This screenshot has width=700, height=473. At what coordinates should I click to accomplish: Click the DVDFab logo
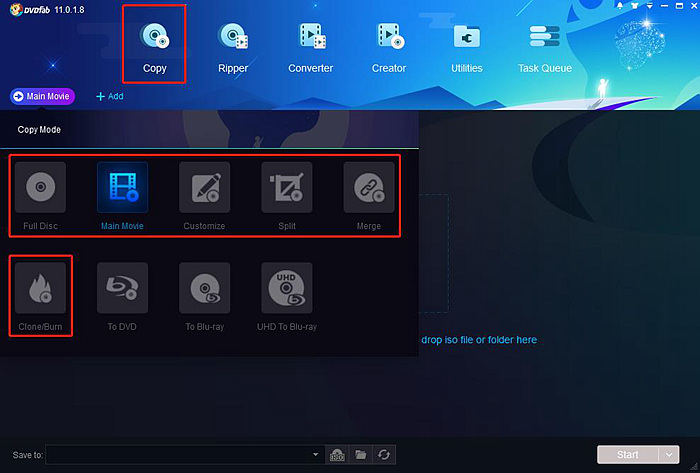[x=30, y=10]
